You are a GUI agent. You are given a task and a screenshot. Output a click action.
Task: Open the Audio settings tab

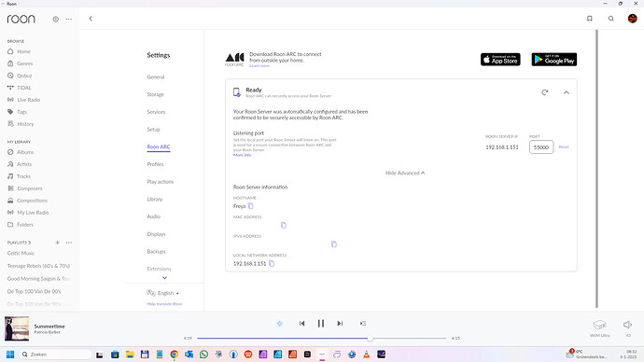(x=154, y=216)
